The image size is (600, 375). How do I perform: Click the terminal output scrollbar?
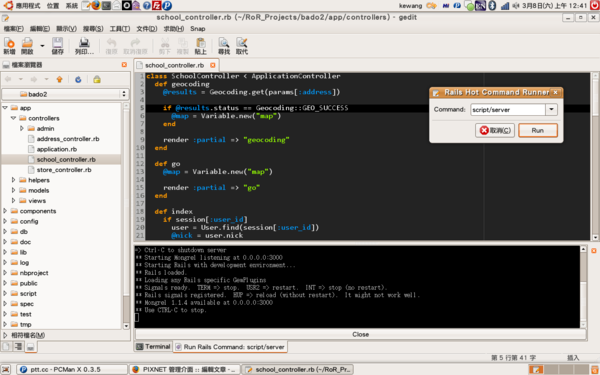click(583, 287)
